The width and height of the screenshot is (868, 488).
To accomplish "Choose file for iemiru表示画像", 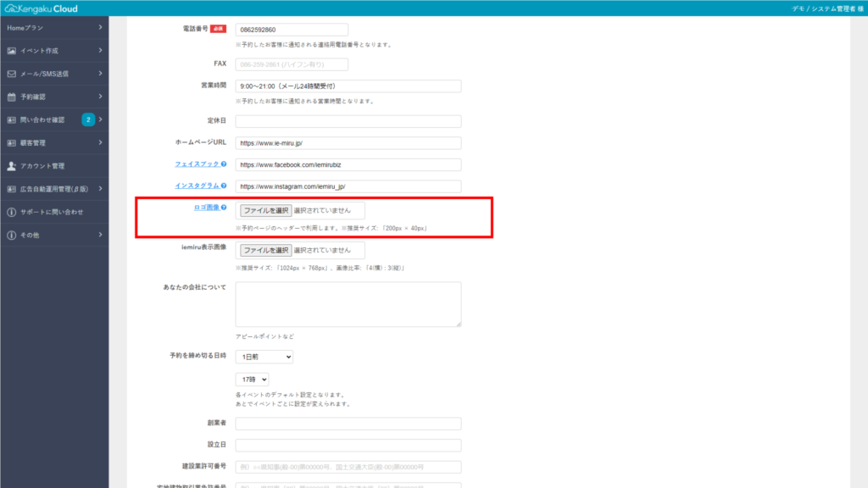I will pos(265,250).
